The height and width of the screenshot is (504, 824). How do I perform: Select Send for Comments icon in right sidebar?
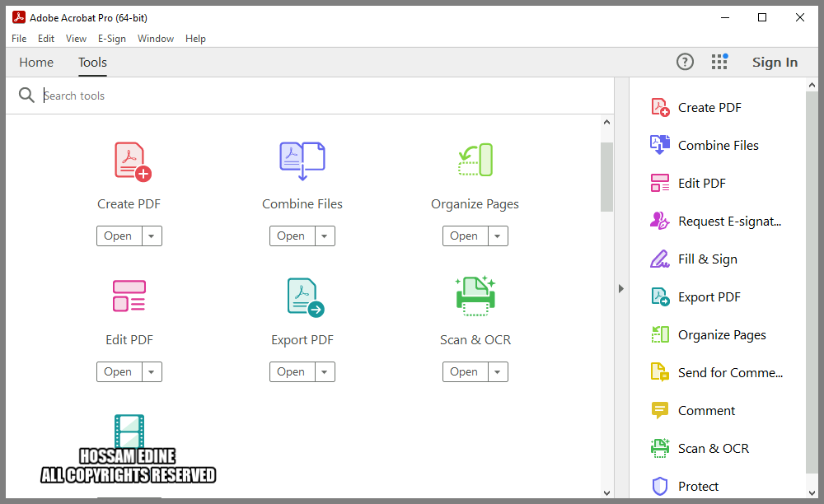(660, 372)
